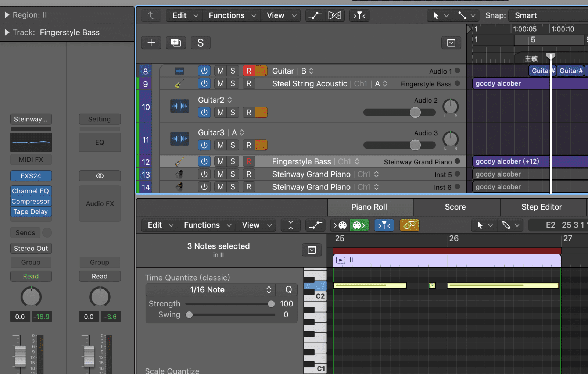
Task: Click catch playhead icon in tracks toolbar
Action: [359, 15]
